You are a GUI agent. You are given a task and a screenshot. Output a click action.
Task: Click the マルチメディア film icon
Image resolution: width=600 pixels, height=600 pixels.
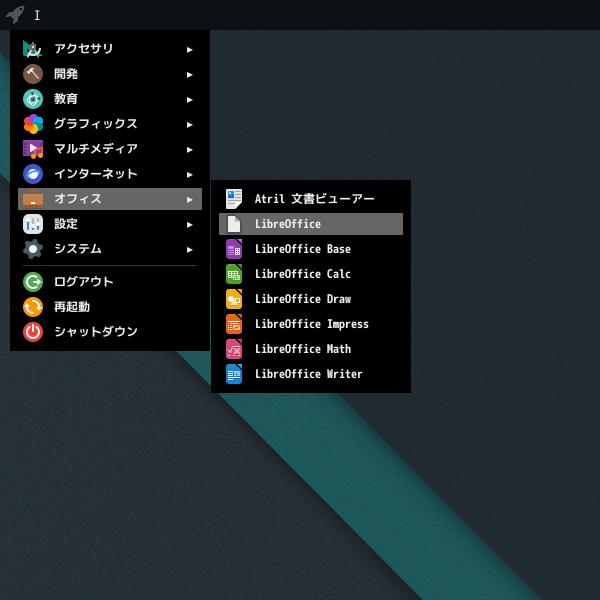33,149
